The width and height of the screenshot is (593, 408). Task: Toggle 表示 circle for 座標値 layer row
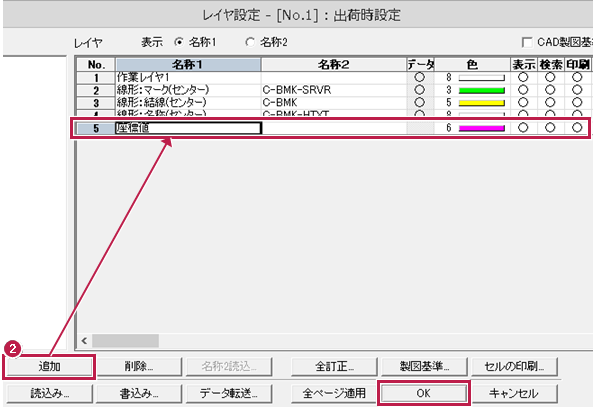point(523,128)
